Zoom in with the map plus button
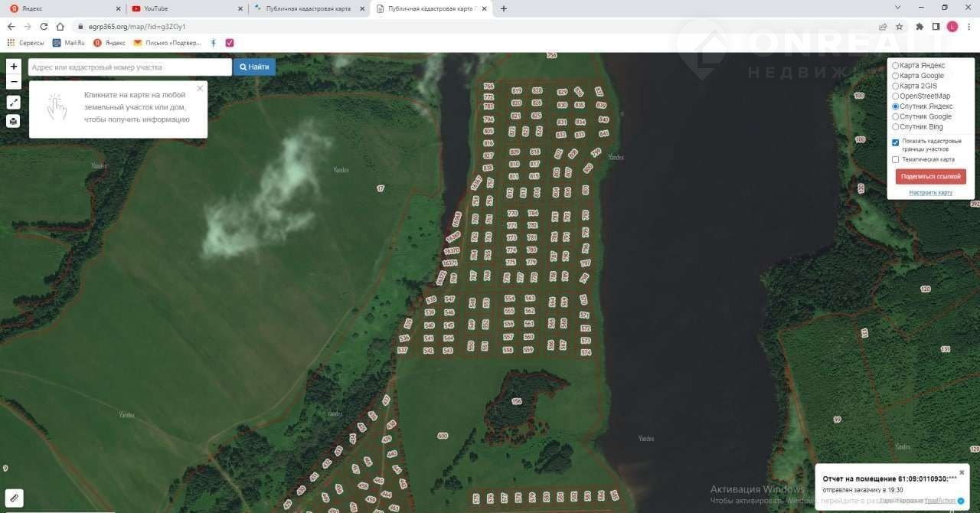The image size is (980, 513). coord(14,67)
